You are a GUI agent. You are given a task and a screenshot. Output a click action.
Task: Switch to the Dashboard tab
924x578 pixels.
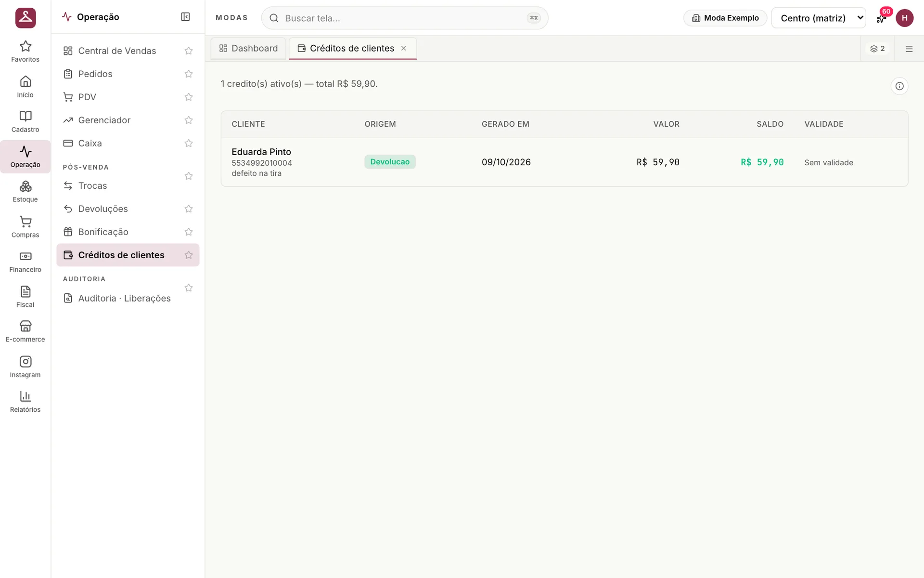pos(248,48)
